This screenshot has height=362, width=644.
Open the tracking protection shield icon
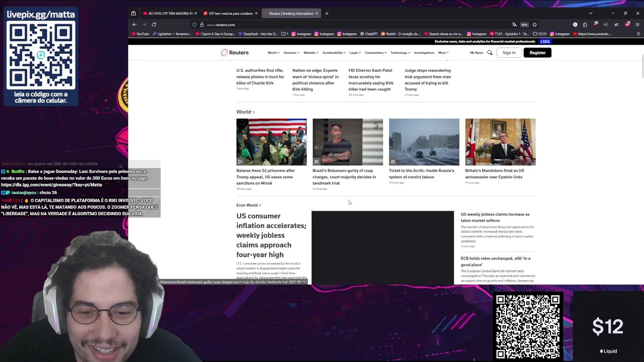194,25
